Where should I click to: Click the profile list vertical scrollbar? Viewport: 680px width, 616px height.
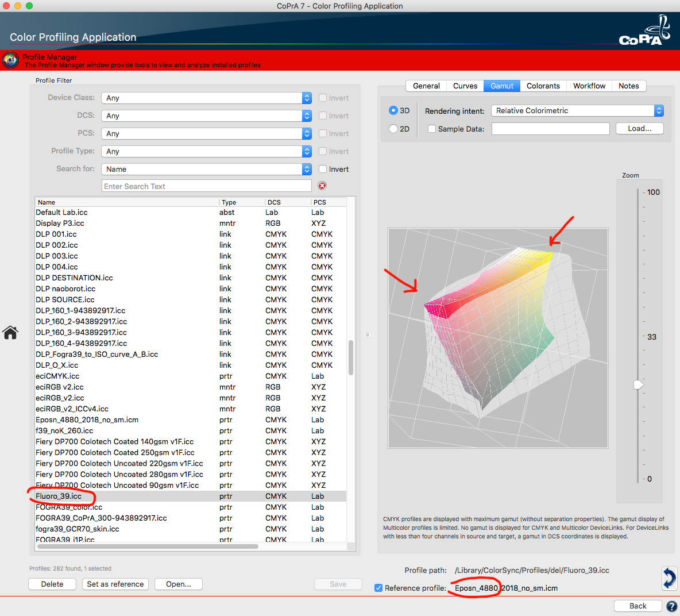pos(351,357)
